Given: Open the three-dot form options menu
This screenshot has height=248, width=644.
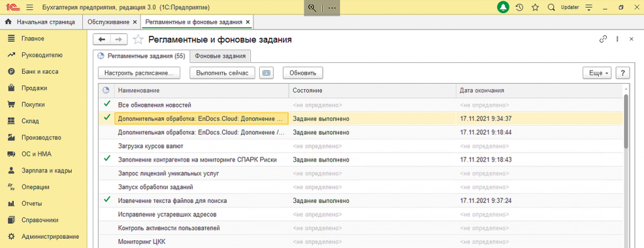Looking at the screenshot, I should click(617, 39).
